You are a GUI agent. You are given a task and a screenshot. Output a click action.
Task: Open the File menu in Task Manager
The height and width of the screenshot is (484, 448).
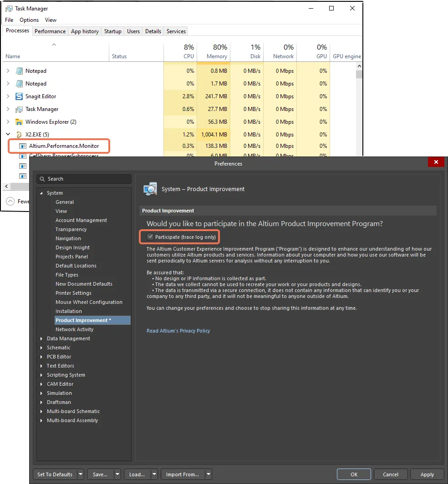coord(9,20)
